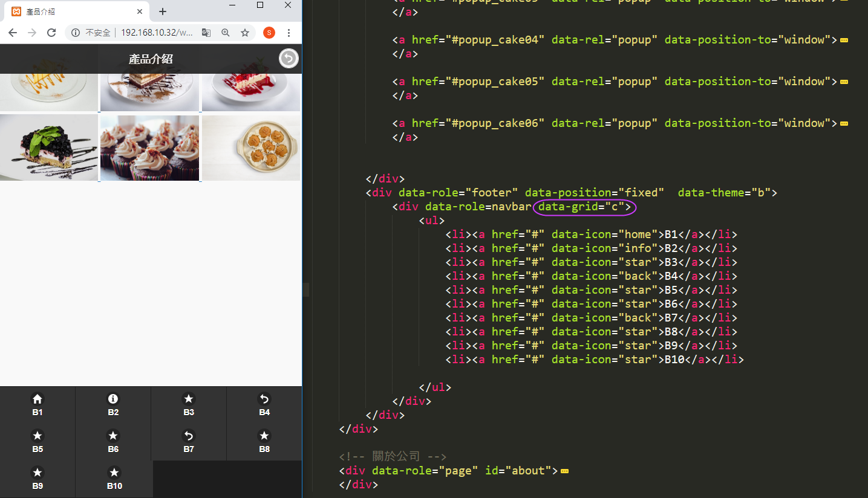Open the cupcakes product thumbnail
The image size is (868, 498).
149,148
